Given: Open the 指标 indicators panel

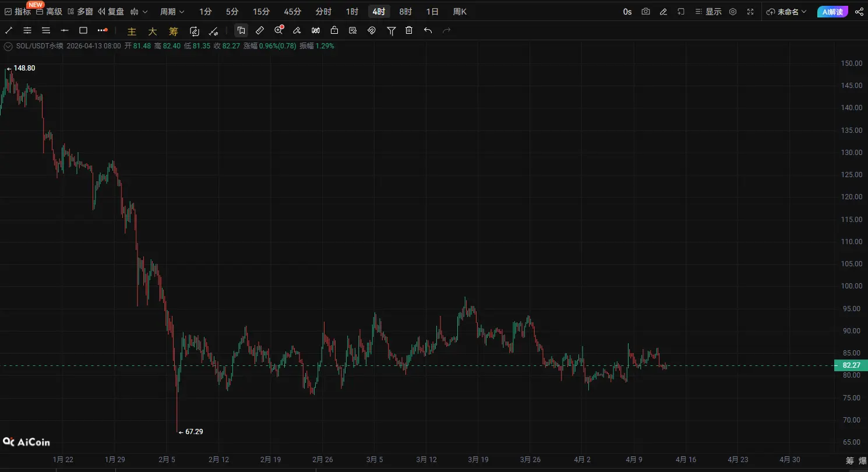Looking at the screenshot, I should (x=17, y=12).
